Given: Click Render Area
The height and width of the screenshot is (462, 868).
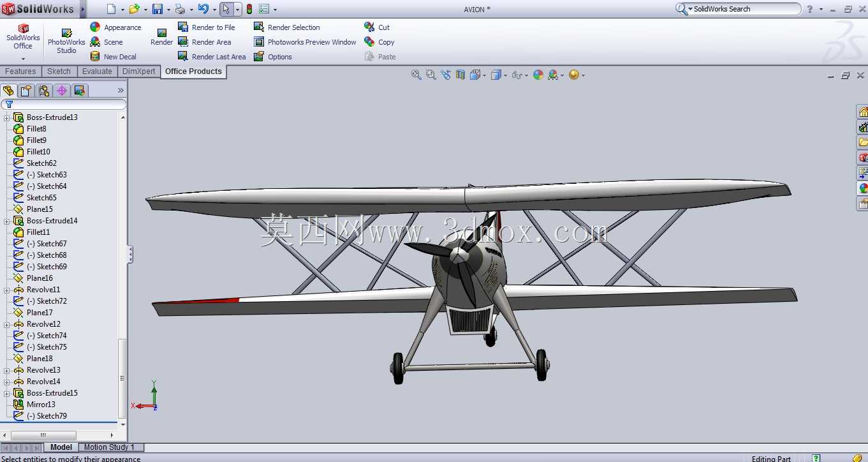Looking at the screenshot, I should (x=204, y=42).
